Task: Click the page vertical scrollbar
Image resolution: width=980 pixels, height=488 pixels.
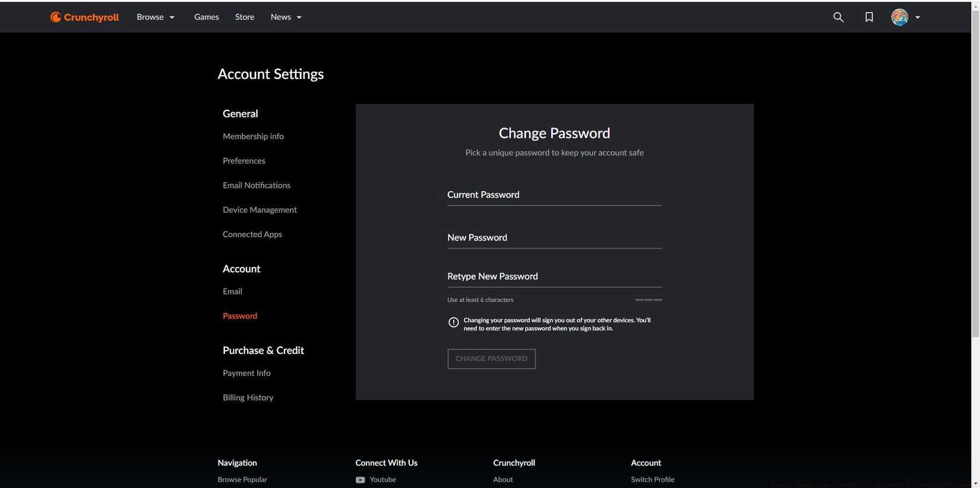Action: tap(975, 178)
